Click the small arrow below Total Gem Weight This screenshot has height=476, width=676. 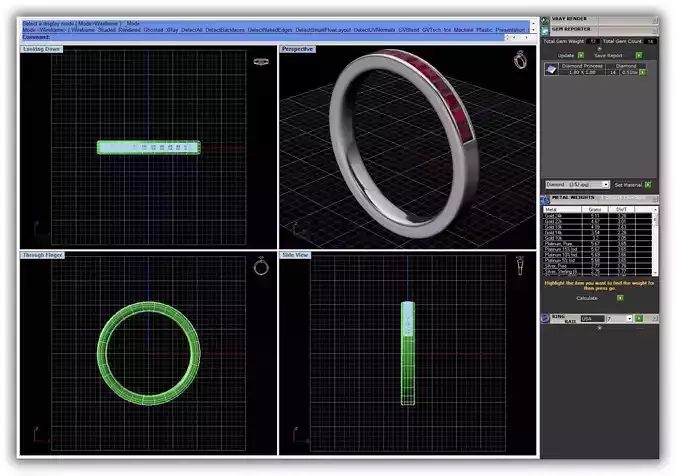pos(599,49)
